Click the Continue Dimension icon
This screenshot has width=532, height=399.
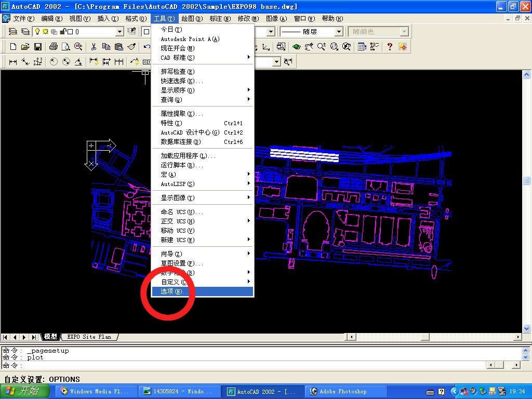[119, 62]
